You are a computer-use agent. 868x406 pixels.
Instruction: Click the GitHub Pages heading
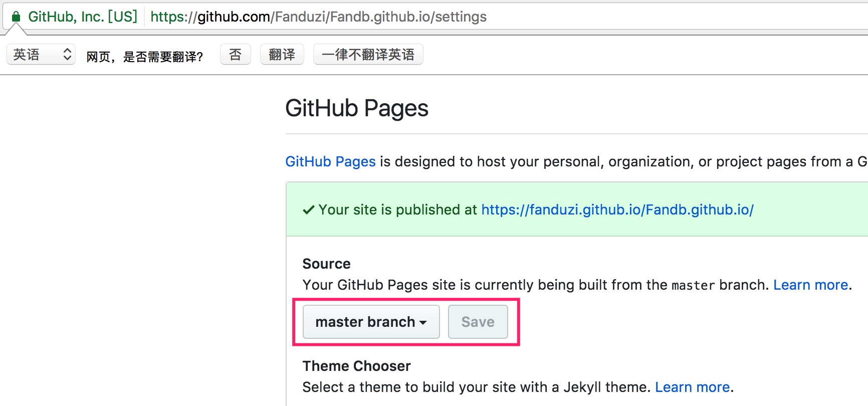(357, 108)
